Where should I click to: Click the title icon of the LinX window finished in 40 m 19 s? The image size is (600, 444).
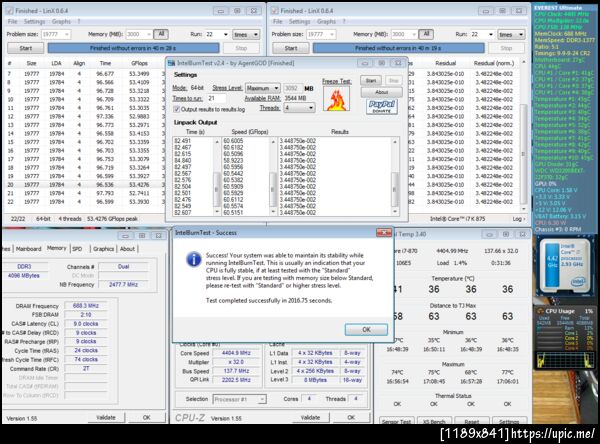click(274, 11)
